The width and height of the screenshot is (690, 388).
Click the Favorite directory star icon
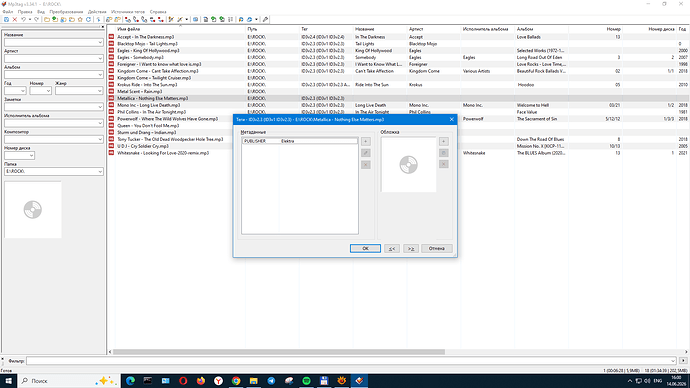[80, 19]
